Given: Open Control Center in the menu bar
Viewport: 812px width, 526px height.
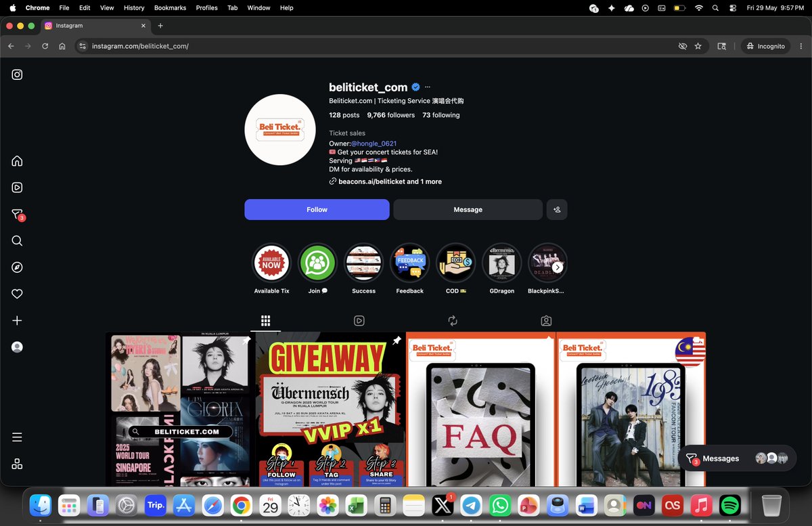Looking at the screenshot, I should point(733,8).
